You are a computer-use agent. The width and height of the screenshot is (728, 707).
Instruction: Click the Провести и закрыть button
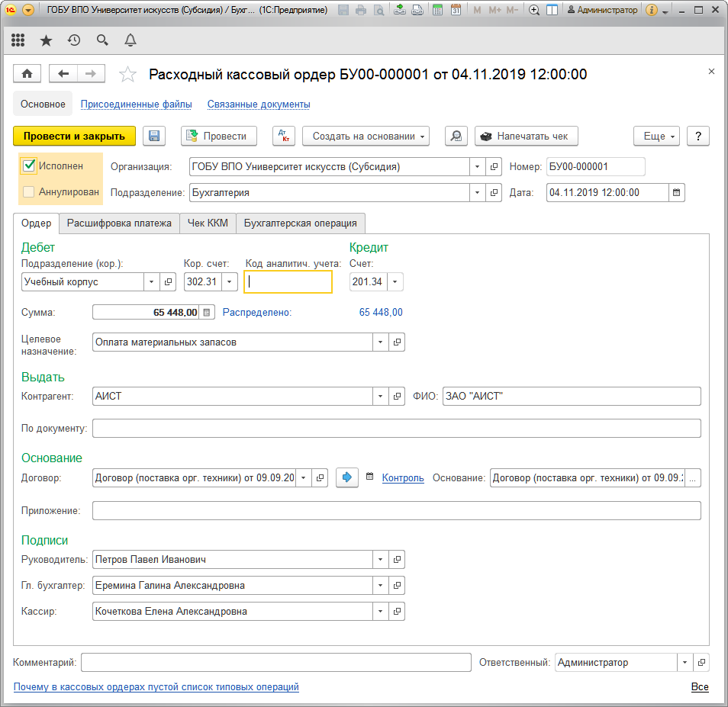click(74, 136)
